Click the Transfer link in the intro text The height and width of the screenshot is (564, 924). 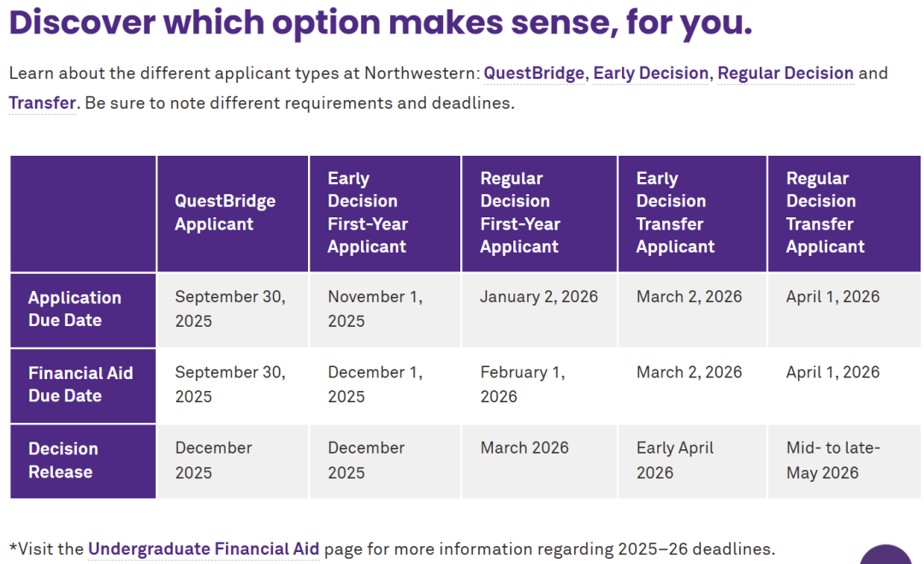pyautogui.click(x=42, y=104)
